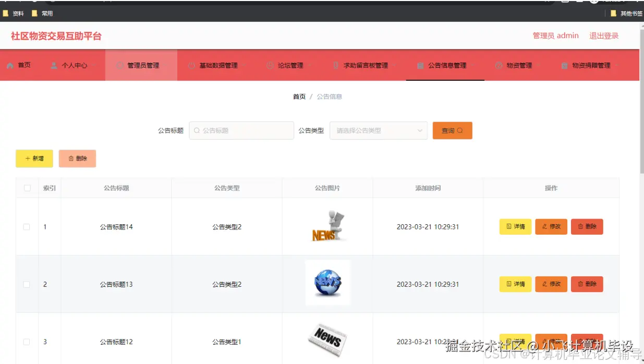Image resolution: width=644 pixels, height=364 pixels.
Task: Open the 首页 menu item
Action: pyautogui.click(x=19, y=66)
